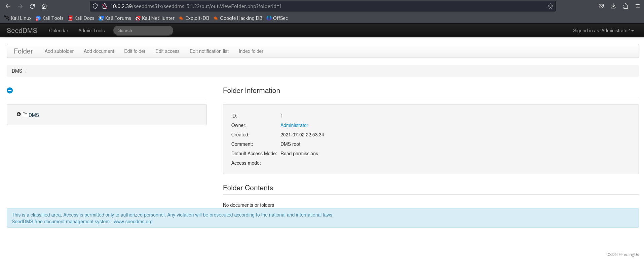Image resolution: width=644 pixels, height=260 pixels.
Task: Open Edit folder
Action: (x=135, y=51)
